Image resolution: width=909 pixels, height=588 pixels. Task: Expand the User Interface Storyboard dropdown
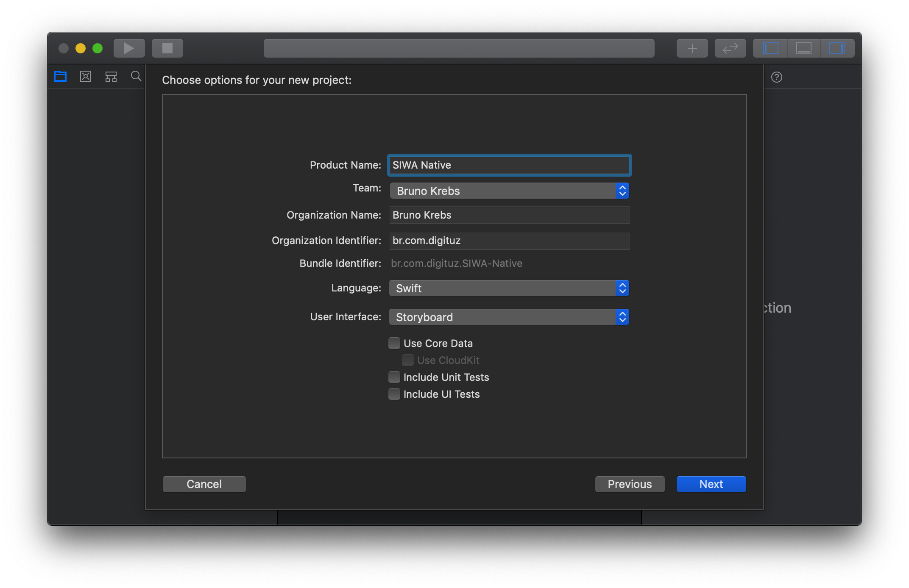click(509, 317)
